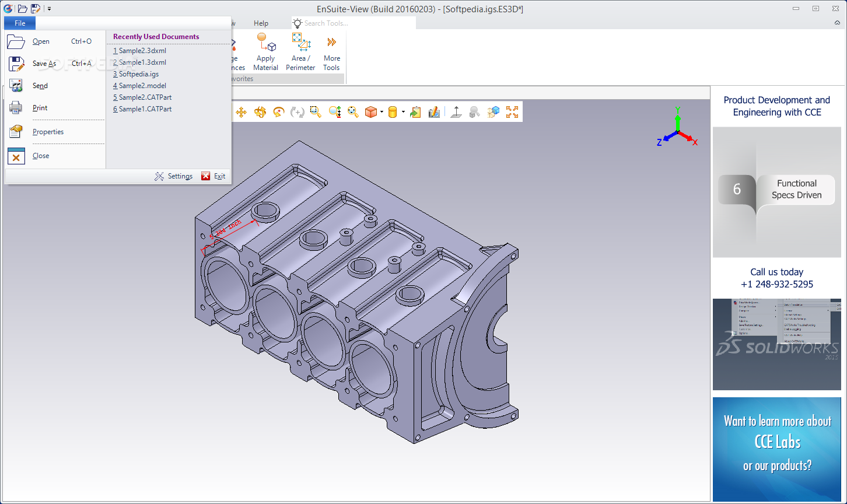Open recent document Sample2.3dxml
The width and height of the screenshot is (847, 504).
(140, 51)
